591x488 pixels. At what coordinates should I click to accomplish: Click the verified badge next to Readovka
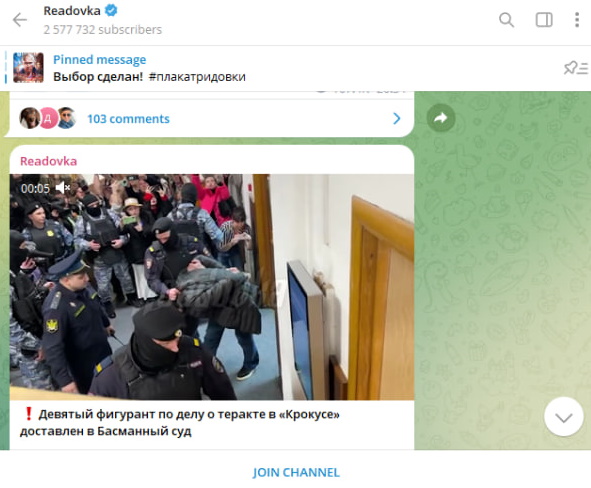click(111, 11)
